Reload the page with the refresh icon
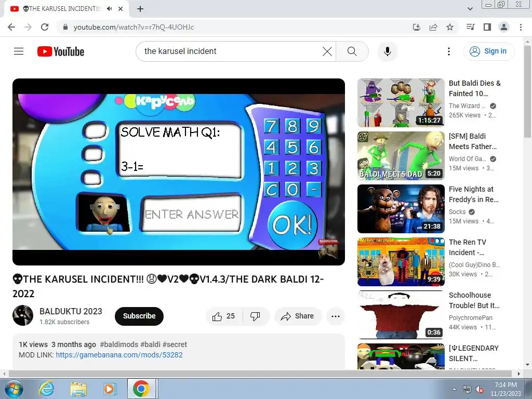 pyautogui.click(x=45, y=27)
